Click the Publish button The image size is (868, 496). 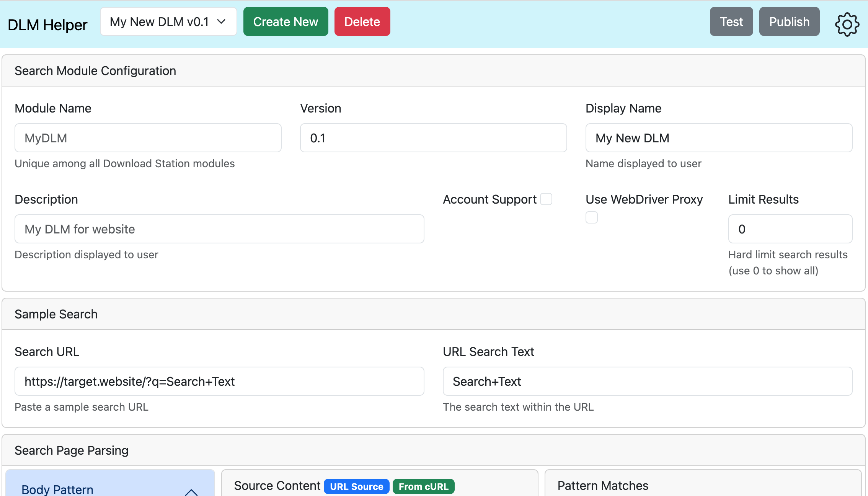(x=789, y=22)
